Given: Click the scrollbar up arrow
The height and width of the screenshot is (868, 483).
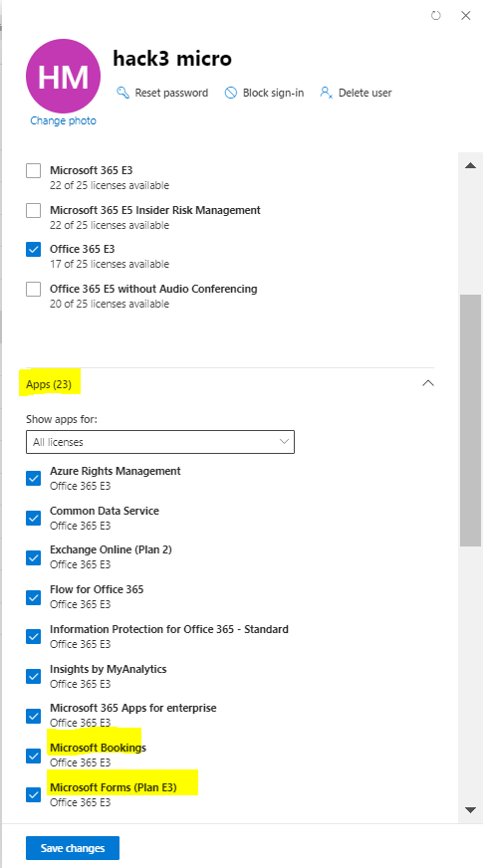Looking at the screenshot, I should coord(471,165).
